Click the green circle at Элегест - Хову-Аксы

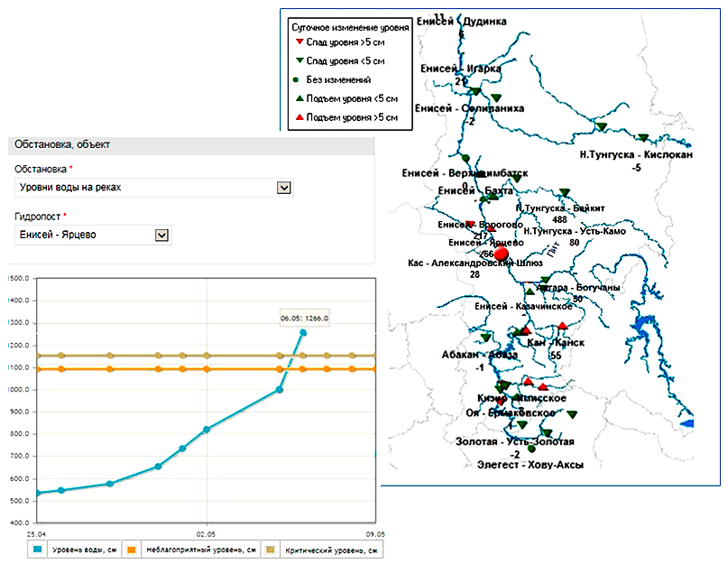531,449
